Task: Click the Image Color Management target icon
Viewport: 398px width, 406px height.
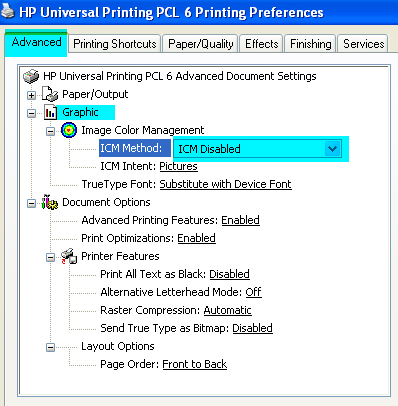Action: (69, 130)
